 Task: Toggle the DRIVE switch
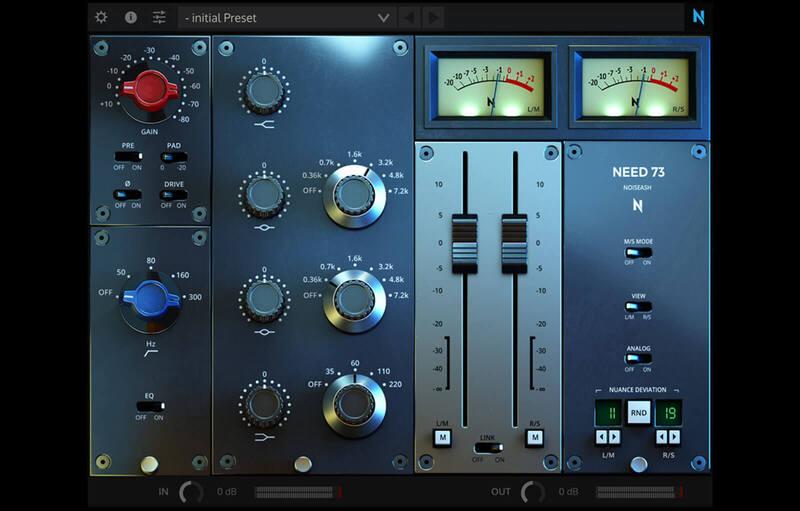[x=174, y=194]
